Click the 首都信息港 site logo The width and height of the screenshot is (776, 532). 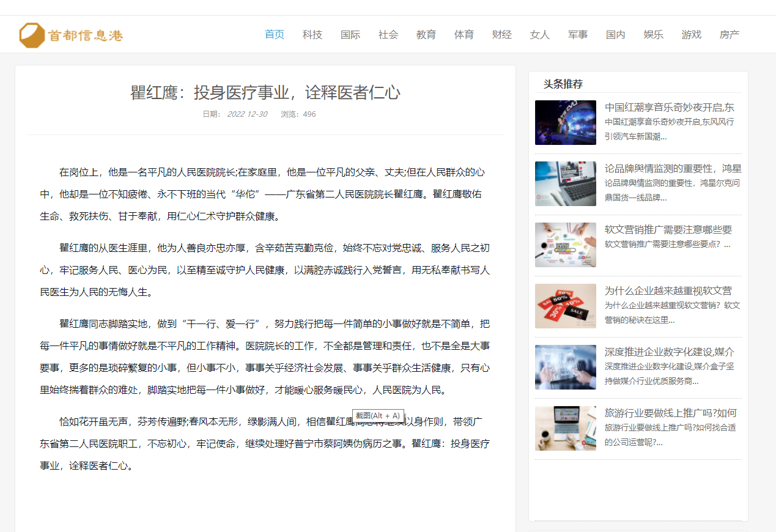72,35
